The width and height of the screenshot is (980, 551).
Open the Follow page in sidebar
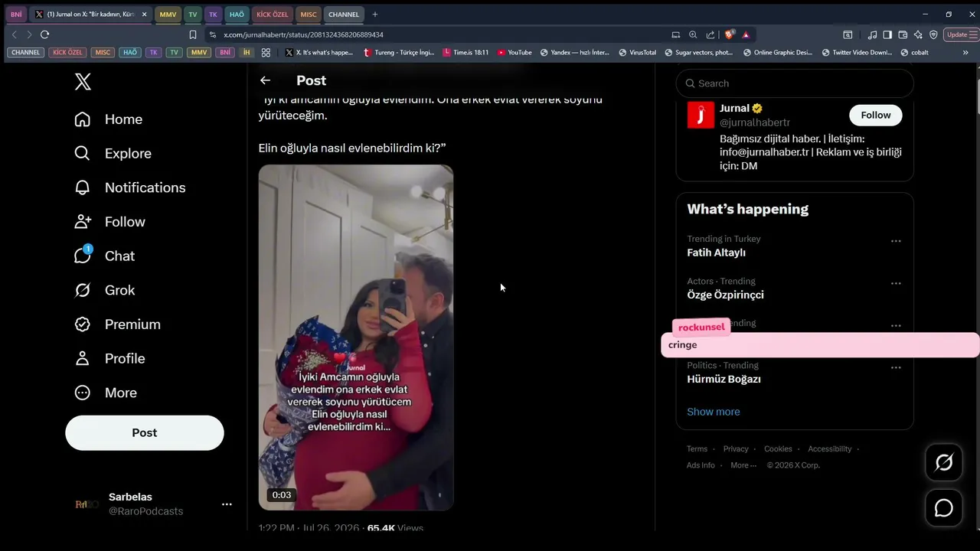pos(109,222)
